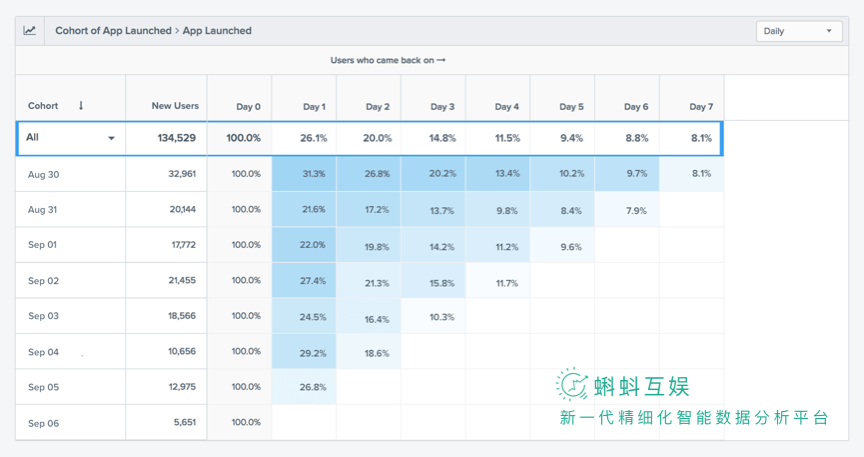Sort by Cohort using the arrow icon
The height and width of the screenshot is (457, 864).
pyautogui.click(x=81, y=105)
